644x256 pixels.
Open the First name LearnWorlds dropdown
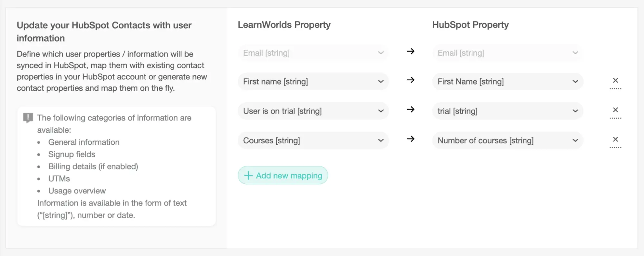[313, 82]
